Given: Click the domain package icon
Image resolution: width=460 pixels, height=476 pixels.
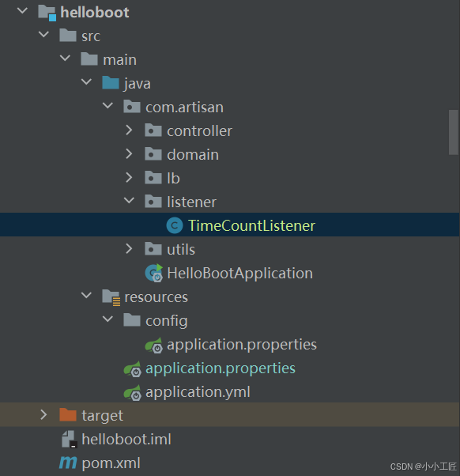Looking at the screenshot, I should click(x=153, y=154).
